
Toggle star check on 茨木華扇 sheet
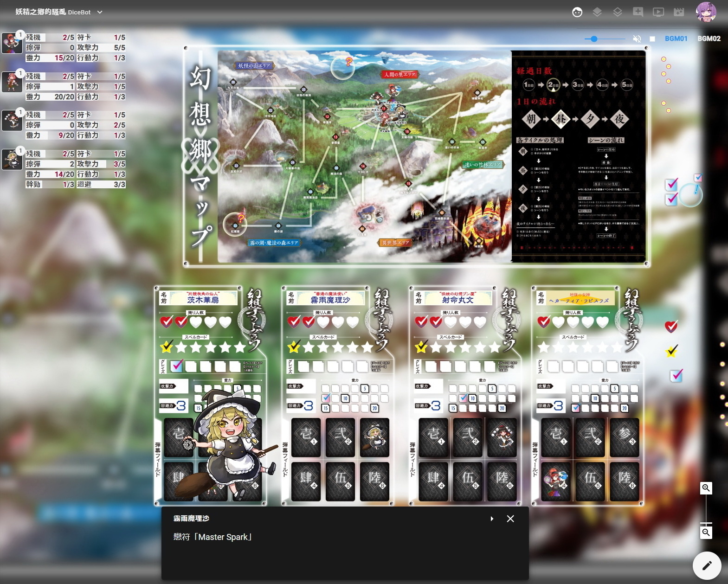point(166,346)
